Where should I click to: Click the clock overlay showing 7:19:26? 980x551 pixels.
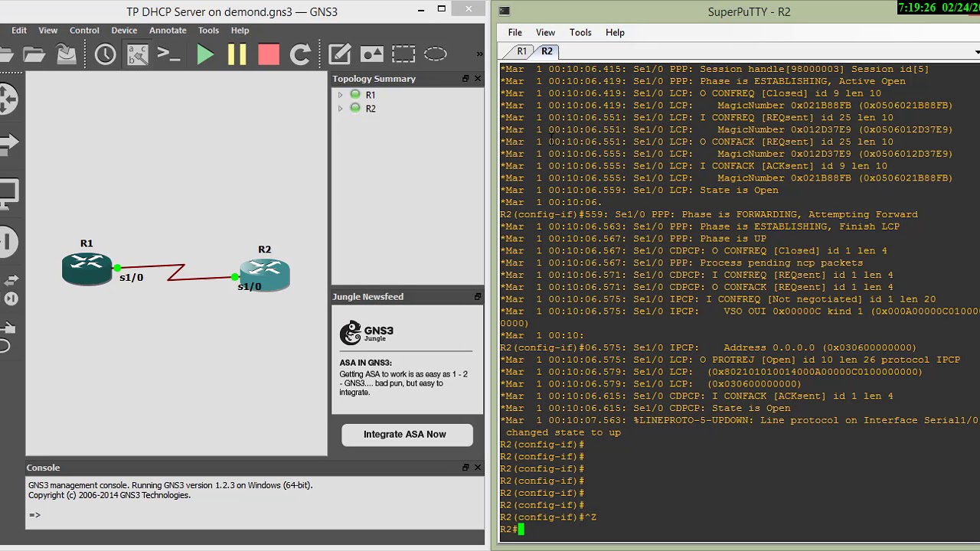click(x=939, y=8)
